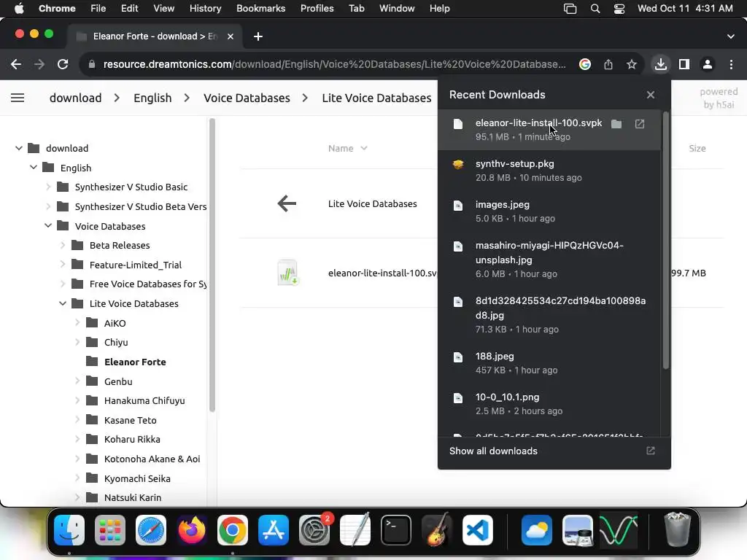Open Spotlight search in menu bar
The height and width of the screenshot is (560, 747).
click(x=595, y=8)
